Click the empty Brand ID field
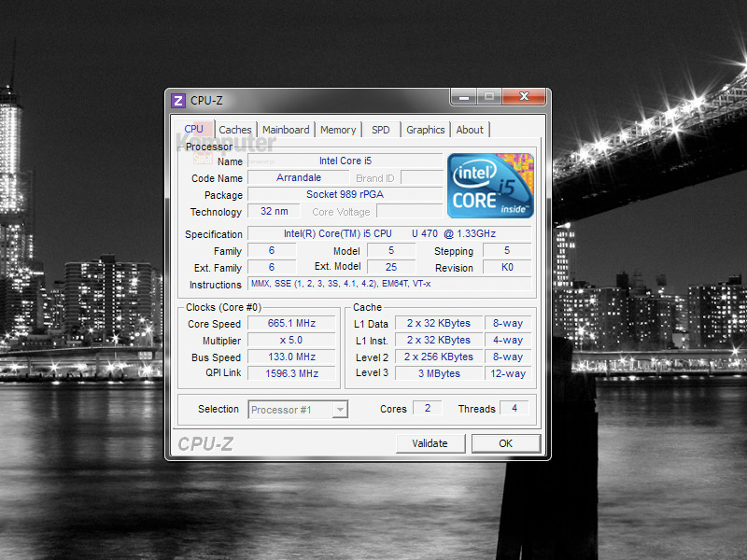This screenshot has height=560, width=747. point(422,177)
